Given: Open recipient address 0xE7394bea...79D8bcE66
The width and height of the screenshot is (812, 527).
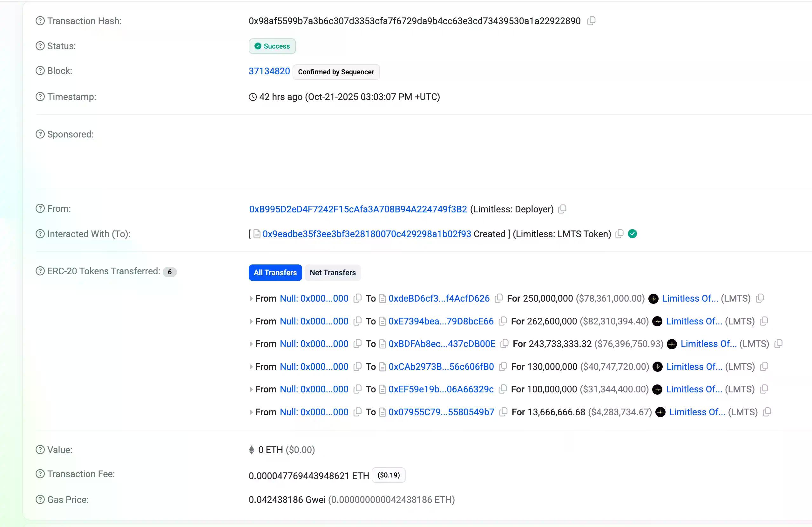Looking at the screenshot, I should pos(441,321).
